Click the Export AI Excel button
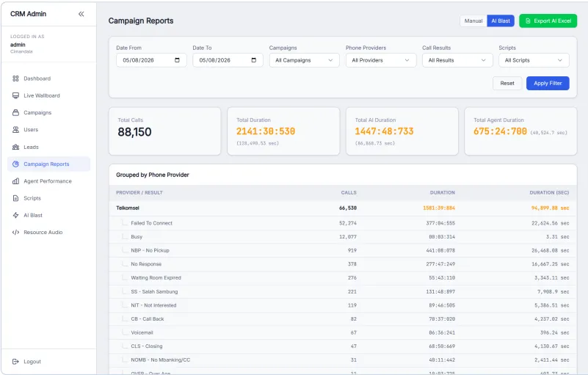Screen dimensions: 588x375 click(x=548, y=21)
